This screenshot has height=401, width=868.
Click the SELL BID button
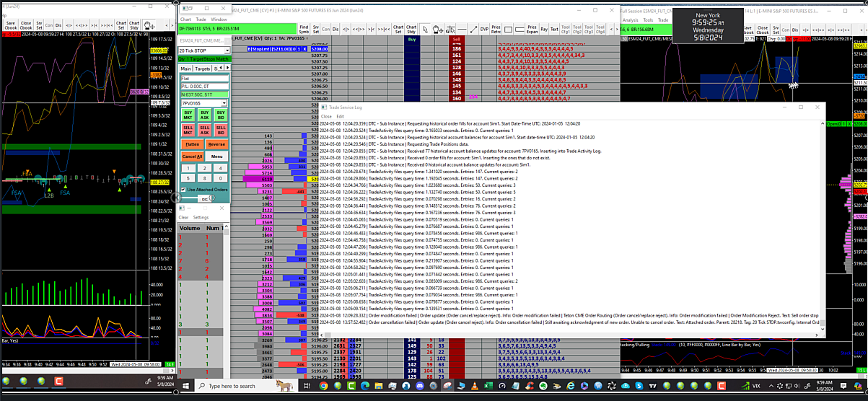(x=222, y=130)
